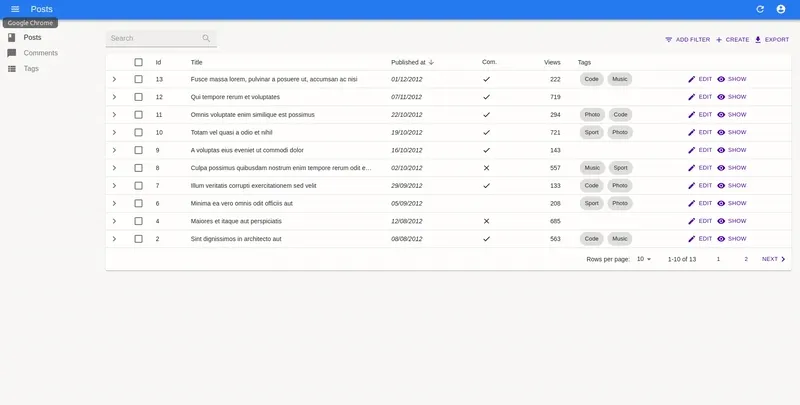The image size is (800, 405).
Task: Click the search magnifier icon
Action: pyautogui.click(x=206, y=38)
